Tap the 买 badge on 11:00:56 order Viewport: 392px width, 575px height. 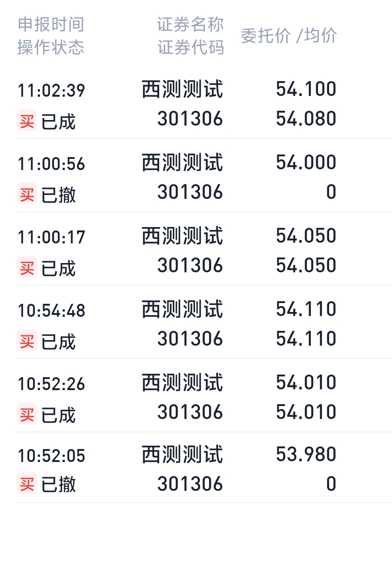tap(27, 194)
